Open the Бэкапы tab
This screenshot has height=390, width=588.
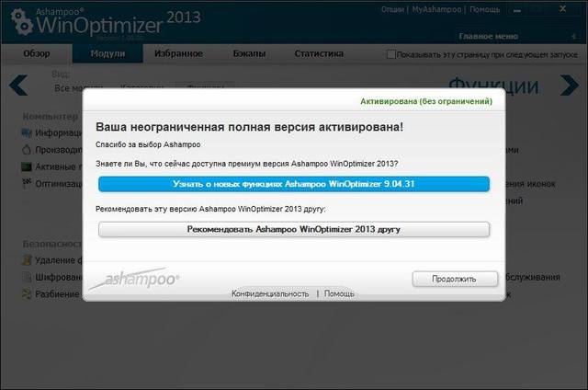coord(249,53)
